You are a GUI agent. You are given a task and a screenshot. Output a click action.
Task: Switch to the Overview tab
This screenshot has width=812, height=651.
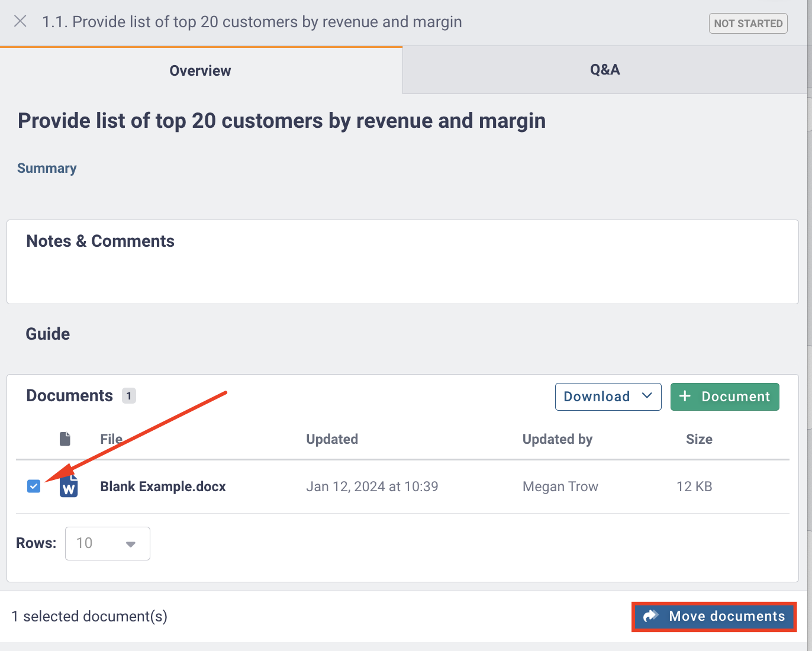coord(200,70)
